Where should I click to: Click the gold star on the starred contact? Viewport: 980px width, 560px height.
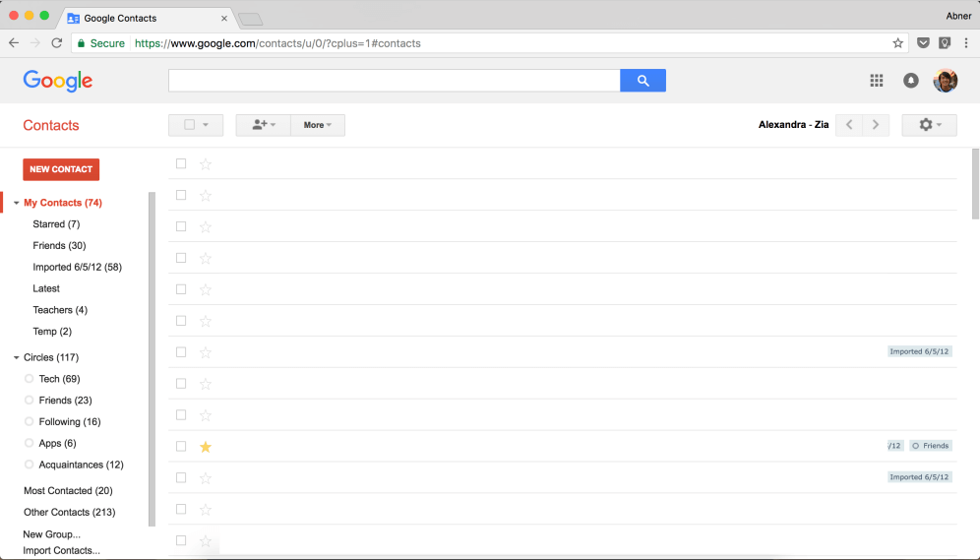click(x=206, y=447)
